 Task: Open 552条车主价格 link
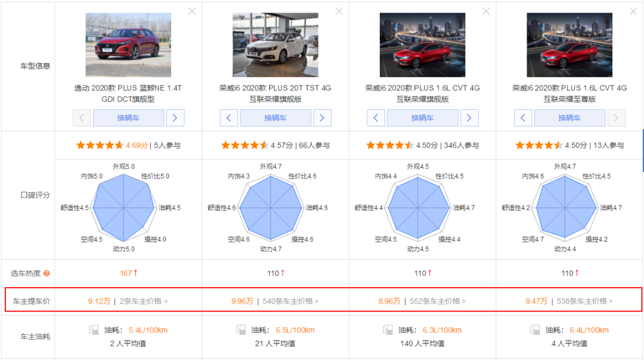pyautogui.click(x=438, y=301)
